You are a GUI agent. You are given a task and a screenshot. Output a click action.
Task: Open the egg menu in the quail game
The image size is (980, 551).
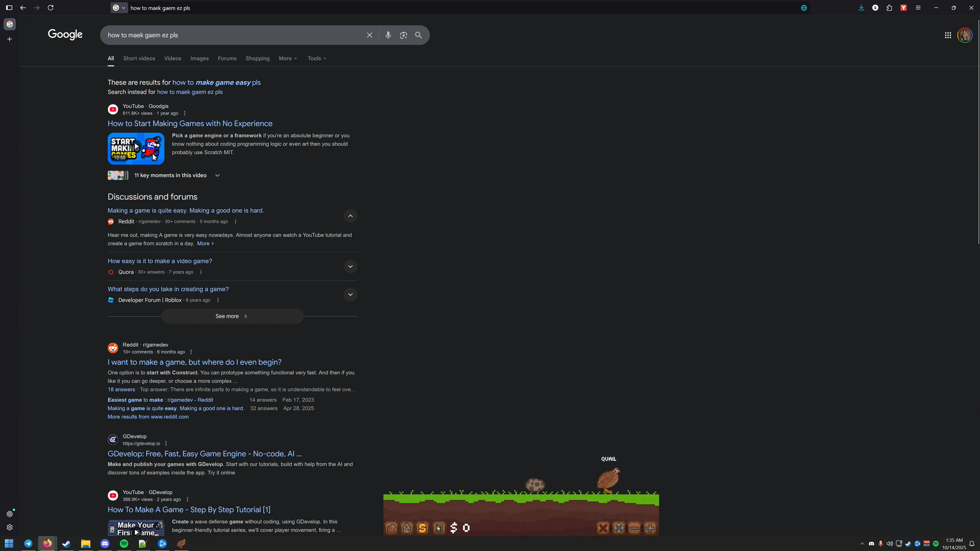[x=407, y=528]
